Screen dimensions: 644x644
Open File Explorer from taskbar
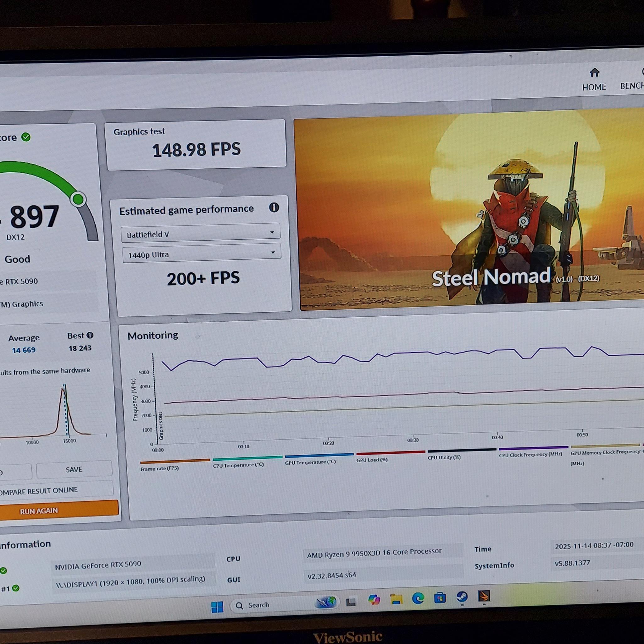[396, 599]
